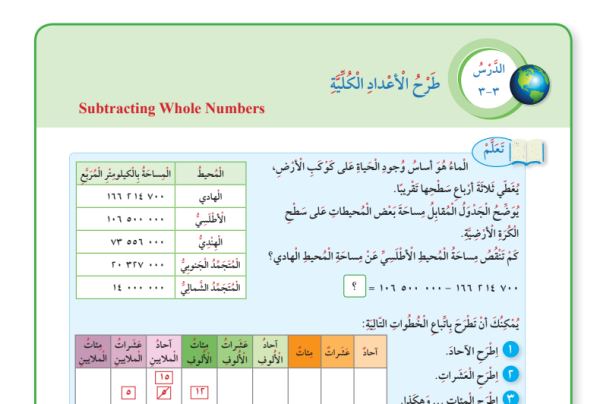
Task: Click the table cell الهندي
Action: [210, 242]
